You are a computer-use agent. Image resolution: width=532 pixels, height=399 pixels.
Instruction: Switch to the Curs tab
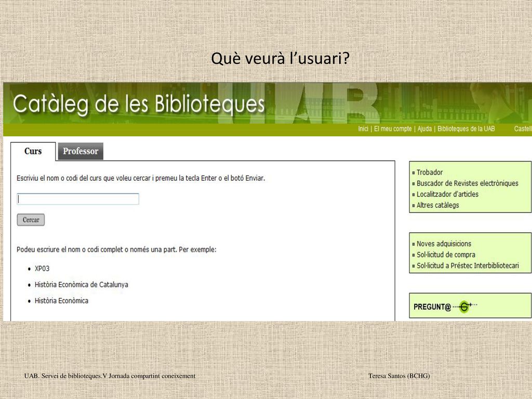33,151
